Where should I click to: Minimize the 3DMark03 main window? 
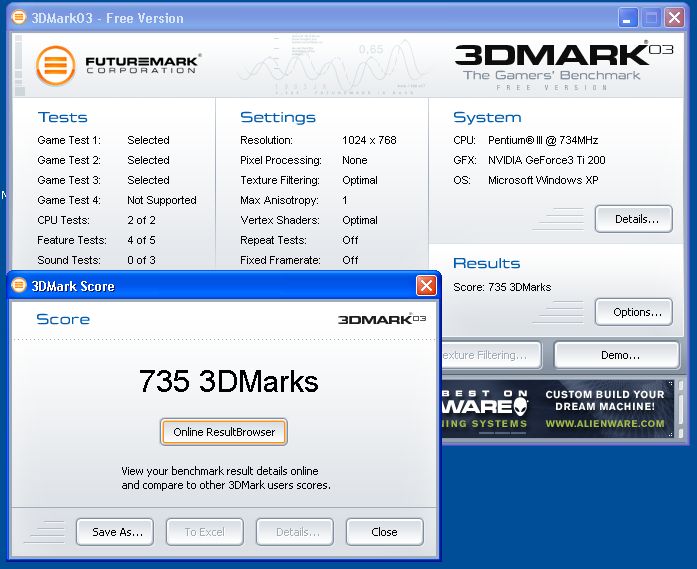coord(628,18)
